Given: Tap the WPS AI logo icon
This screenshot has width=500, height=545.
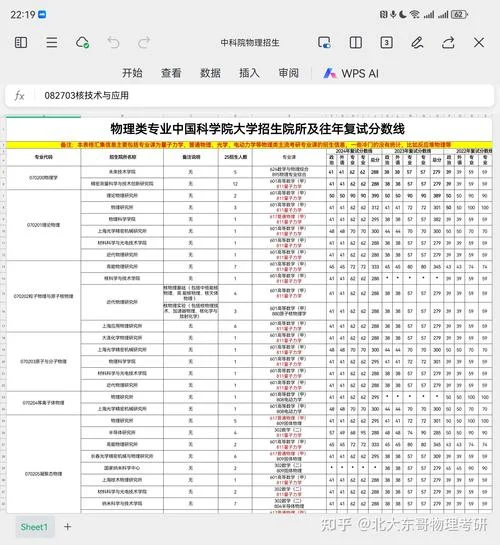Looking at the screenshot, I should pos(330,73).
